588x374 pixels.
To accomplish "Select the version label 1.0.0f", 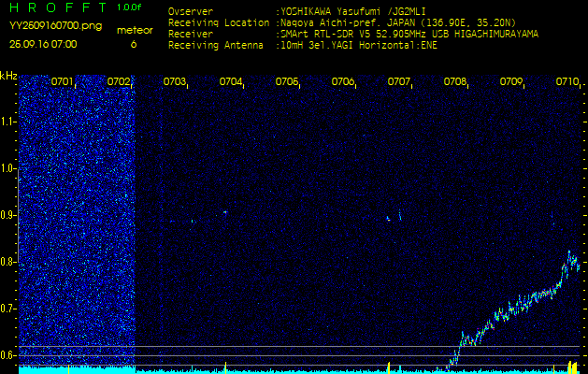I will (129, 7).
